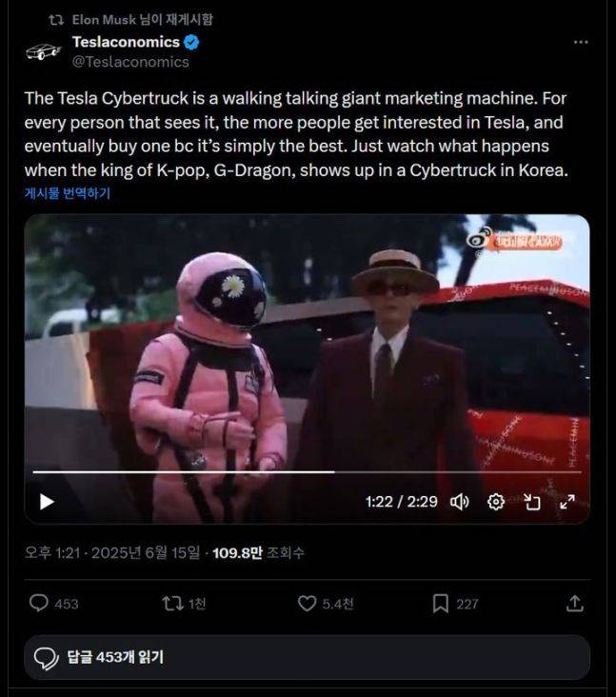This screenshot has height=697, width=616.
Task: View the 109.8만 view count details
Action: tap(258, 552)
